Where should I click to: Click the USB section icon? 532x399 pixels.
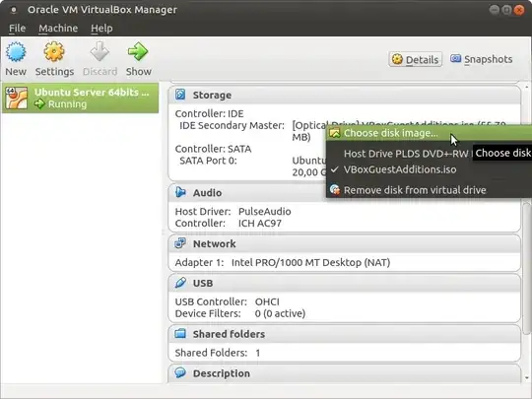click(x=180, y=283)
